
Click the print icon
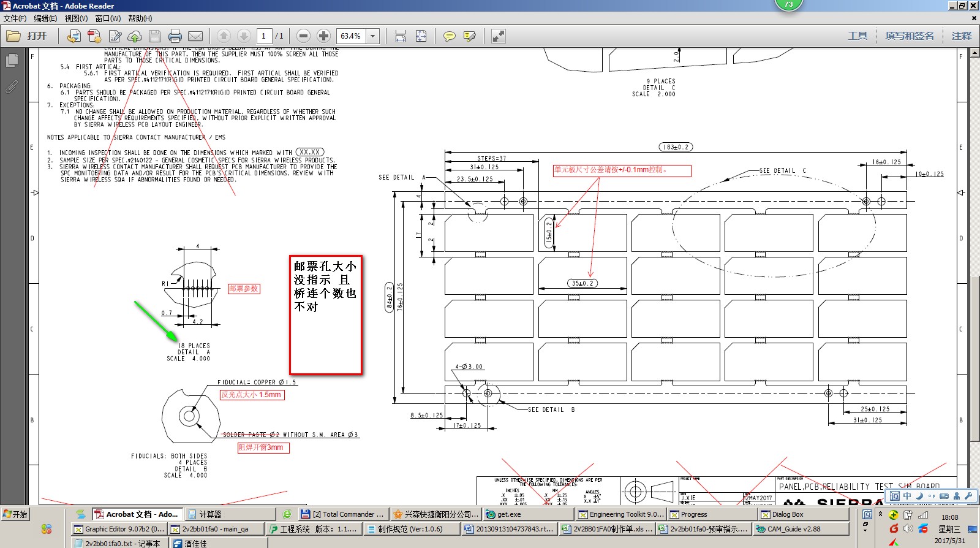click(175, 36)
